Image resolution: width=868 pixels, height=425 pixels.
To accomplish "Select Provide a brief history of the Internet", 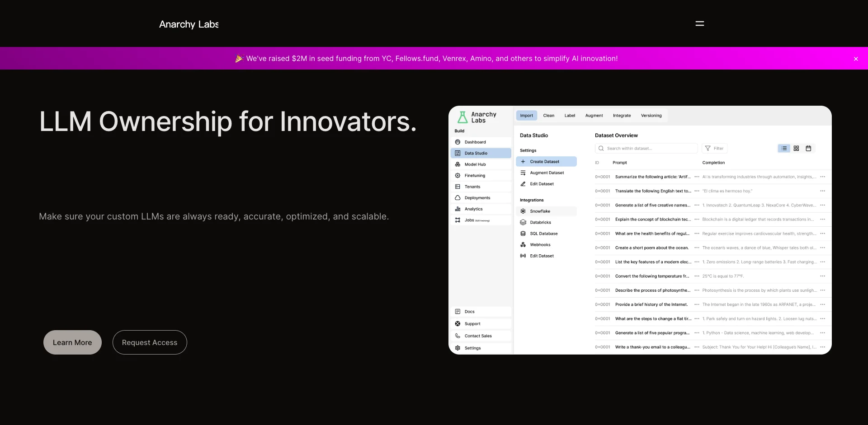I will coord(651,304).
